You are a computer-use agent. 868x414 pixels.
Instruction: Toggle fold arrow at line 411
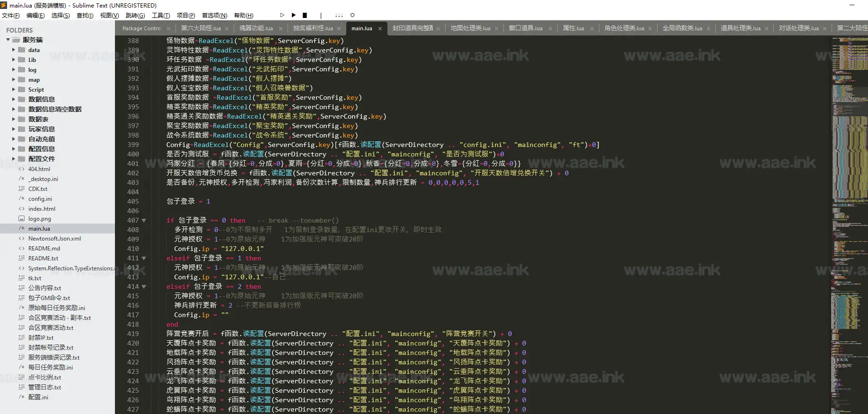[144, 259]
